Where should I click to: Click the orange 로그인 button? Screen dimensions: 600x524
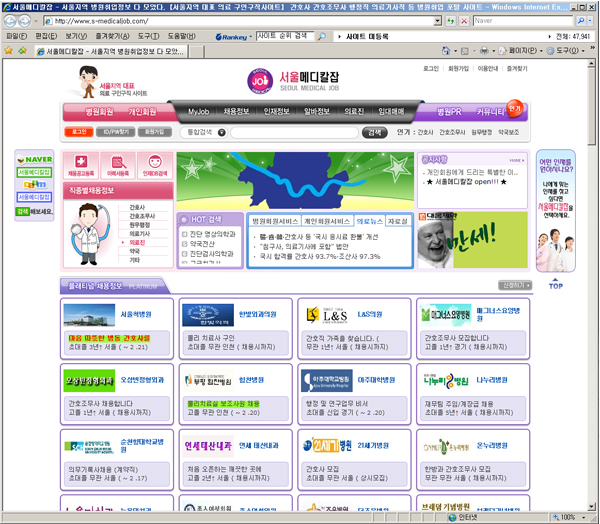pos(79,132)
